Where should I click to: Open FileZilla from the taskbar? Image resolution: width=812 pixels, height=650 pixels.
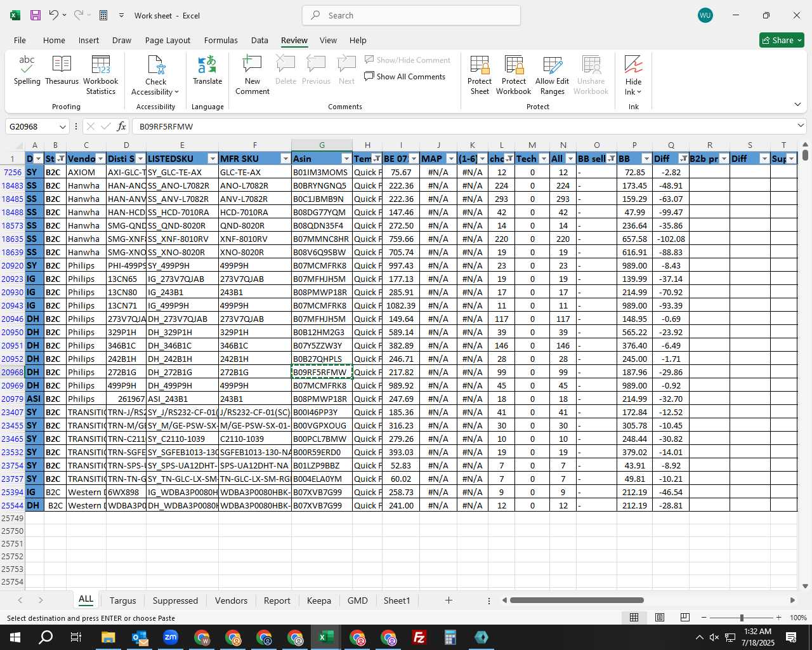(419, 637)
